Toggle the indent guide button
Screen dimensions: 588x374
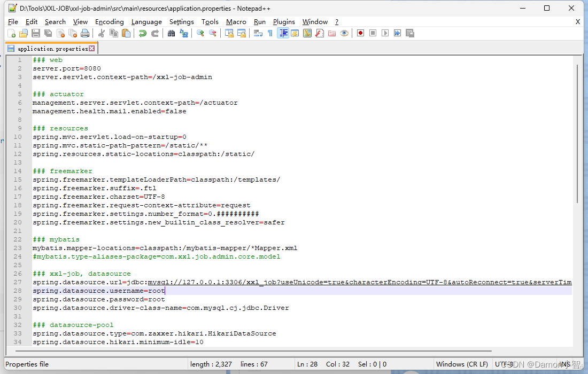pos(283,33)
